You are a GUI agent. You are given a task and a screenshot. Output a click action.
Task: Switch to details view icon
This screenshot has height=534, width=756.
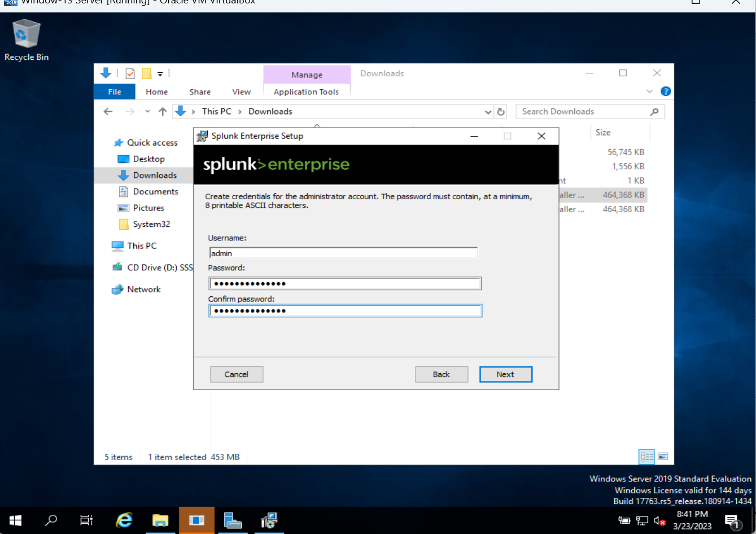pos(646,457)
